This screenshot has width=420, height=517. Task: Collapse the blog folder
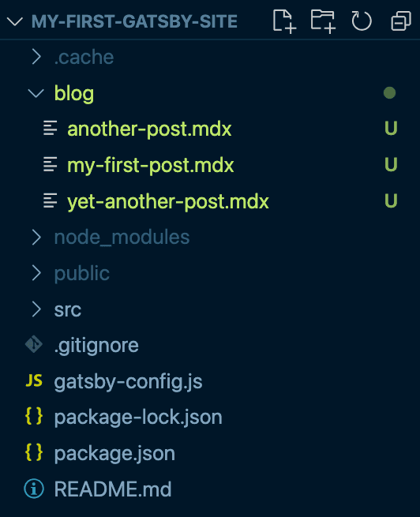coord(36,93)
